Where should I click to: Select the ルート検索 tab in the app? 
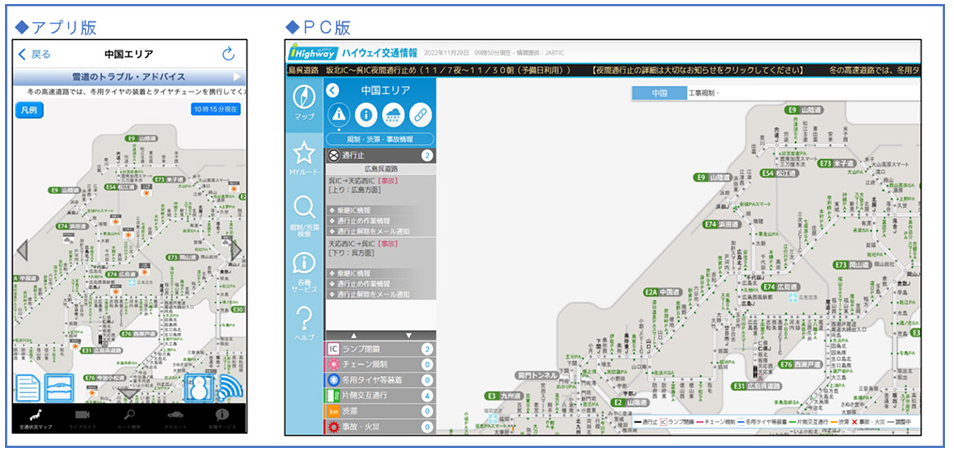(129, 418)
